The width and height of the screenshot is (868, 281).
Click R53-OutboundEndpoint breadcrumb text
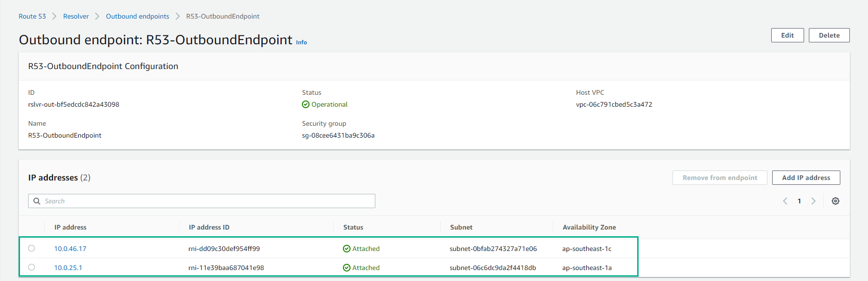pyautogui.click(x=223, y=16)
